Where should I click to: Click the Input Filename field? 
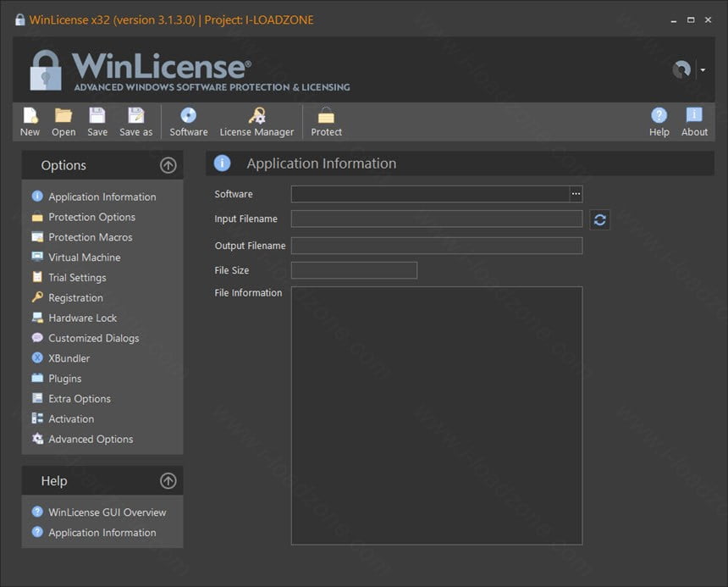(x=437, y=219)
